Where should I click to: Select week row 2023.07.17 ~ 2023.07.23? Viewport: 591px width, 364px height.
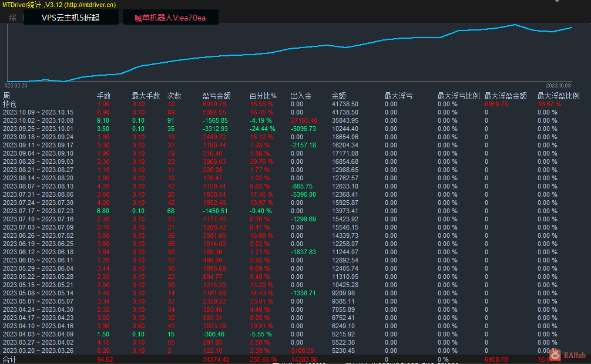tap(38, 211)
